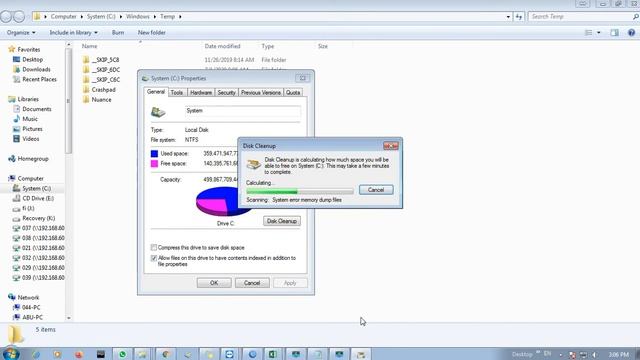640x360 pixels.
Task: Toggle allow files indexed checkbox
Action: [x=154, y=258]
